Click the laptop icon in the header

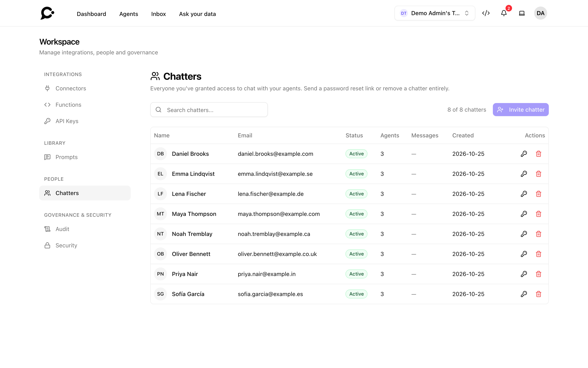[522, 13]
